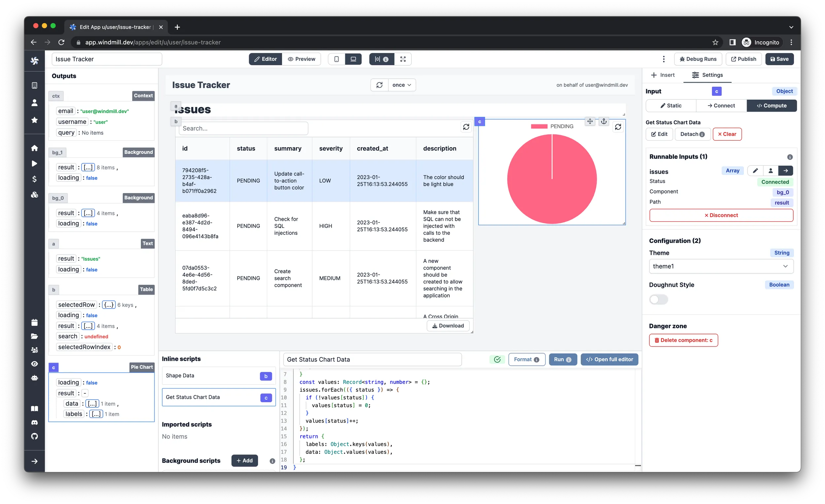Click the Disconnect button
The height and width of the screenshot is (504, 825).
721,215
